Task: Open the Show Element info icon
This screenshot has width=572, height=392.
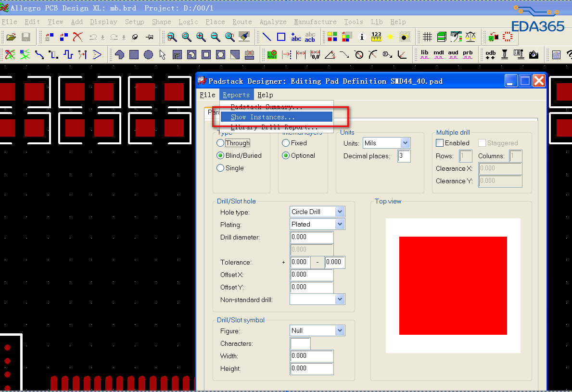Action: tap(362, 37)
